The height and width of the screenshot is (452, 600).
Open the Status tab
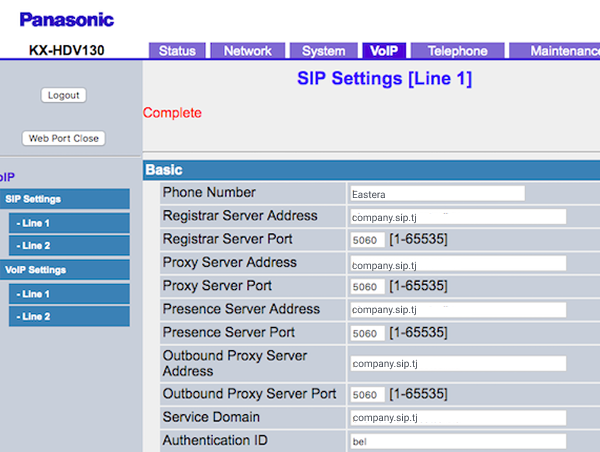(x=177, y=51)
